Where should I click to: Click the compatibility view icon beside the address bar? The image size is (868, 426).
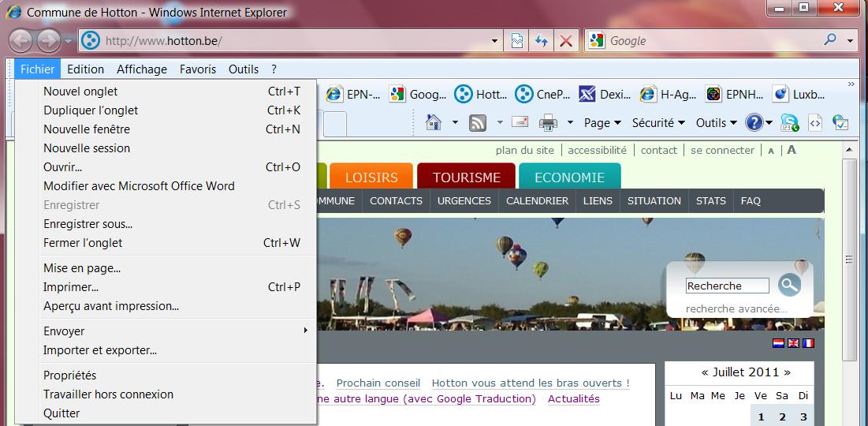[517, 41]
